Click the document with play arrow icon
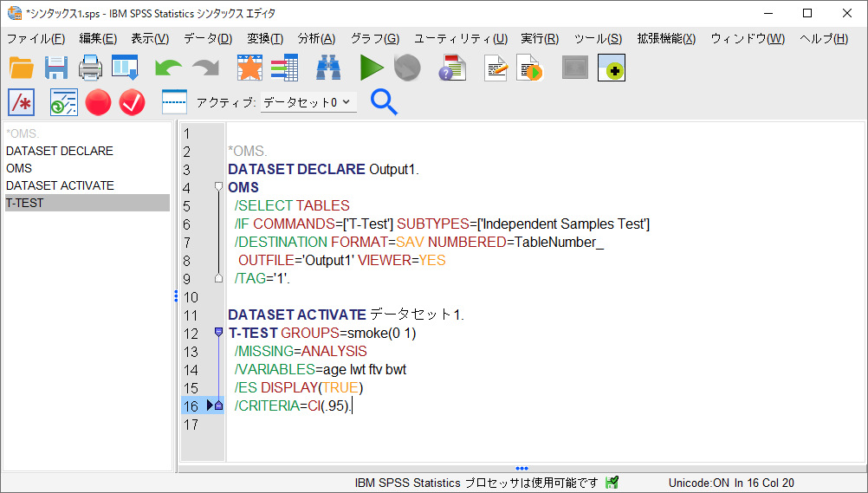 (530, 68)
